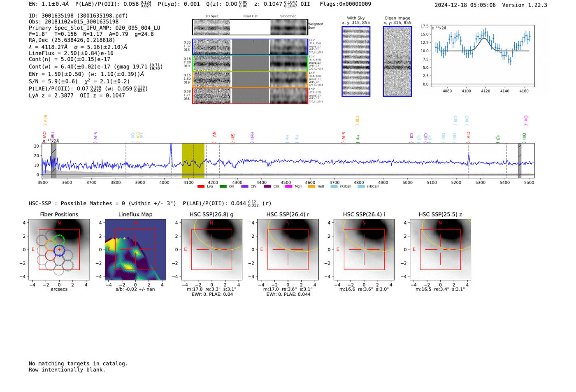Click No matching targets in catalog text
Screen dimensions: 576x392
78,364
